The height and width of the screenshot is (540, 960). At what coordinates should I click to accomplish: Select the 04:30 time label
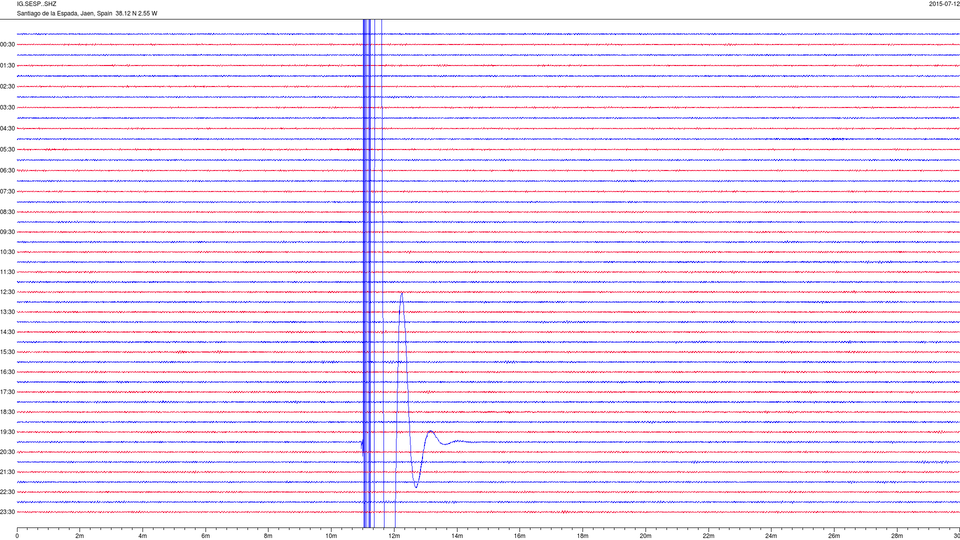coord(7,129)
